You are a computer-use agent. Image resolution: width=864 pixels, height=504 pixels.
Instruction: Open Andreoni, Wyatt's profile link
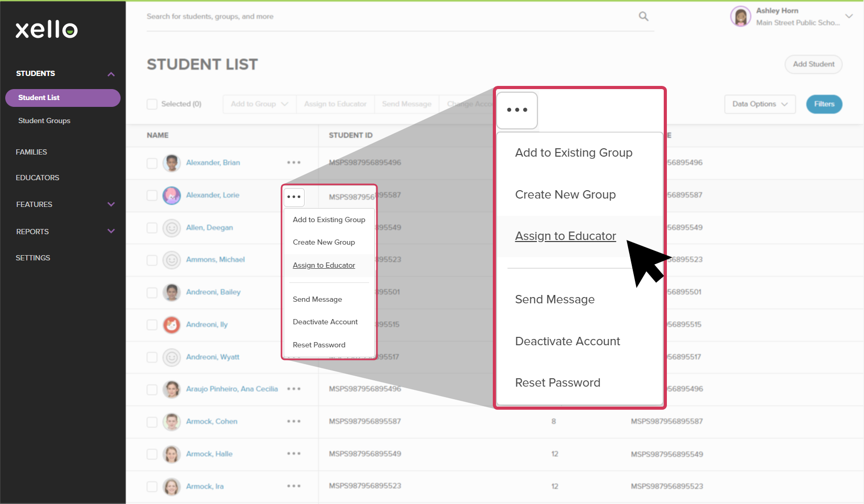pyautogui.click(x=212, y=357)
